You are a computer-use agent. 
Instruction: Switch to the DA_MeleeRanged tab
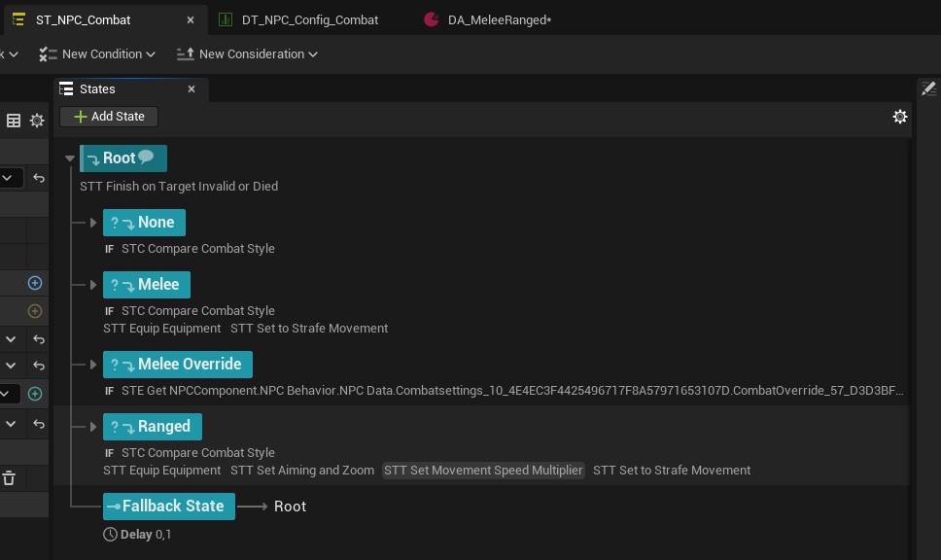click(499, 19)
